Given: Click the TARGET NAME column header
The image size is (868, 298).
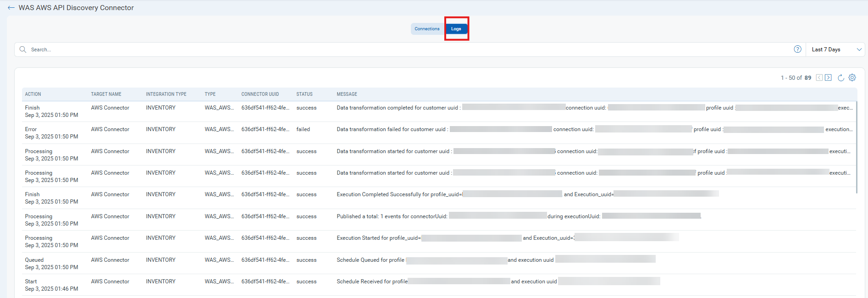Looking at the screenshot, I should [106, 94].
